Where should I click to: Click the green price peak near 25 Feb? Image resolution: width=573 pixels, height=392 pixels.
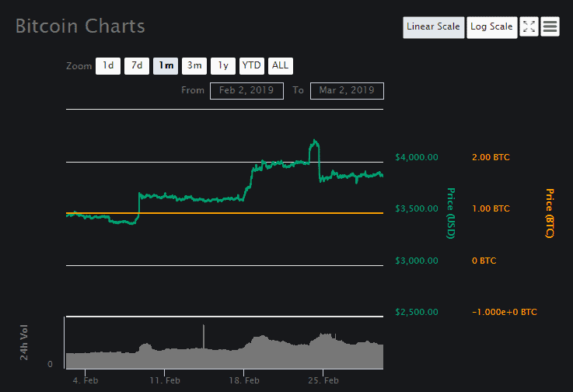click(314, 141)
